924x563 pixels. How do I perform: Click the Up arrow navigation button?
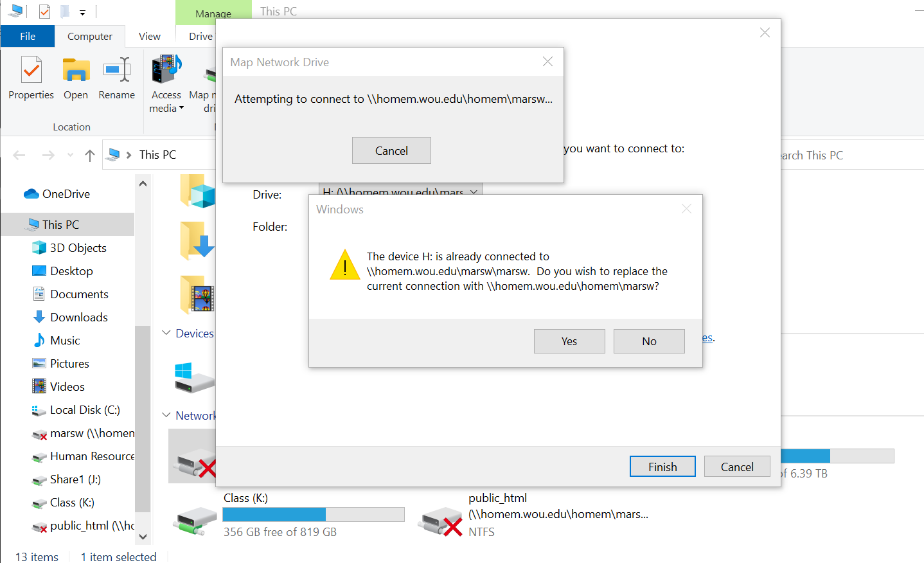[90, 155]
